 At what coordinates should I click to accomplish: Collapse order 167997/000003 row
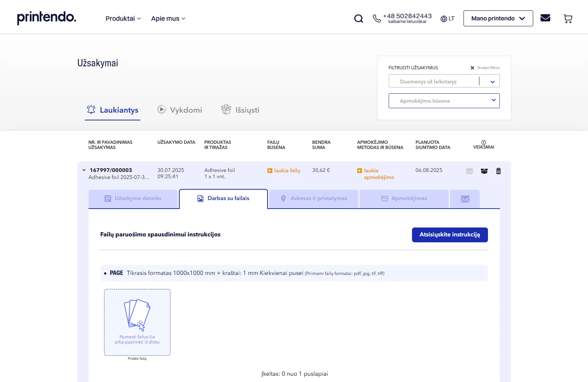tap(84, 170)
